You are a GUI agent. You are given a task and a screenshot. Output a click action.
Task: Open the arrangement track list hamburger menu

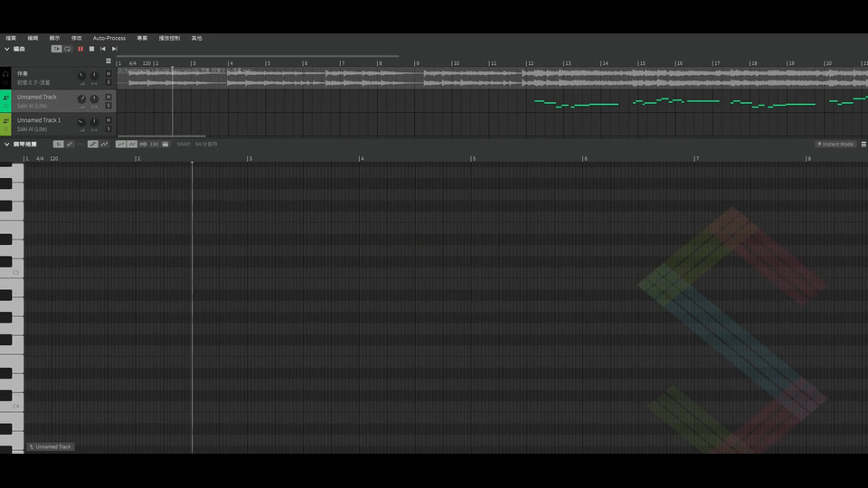click(108, 61)
